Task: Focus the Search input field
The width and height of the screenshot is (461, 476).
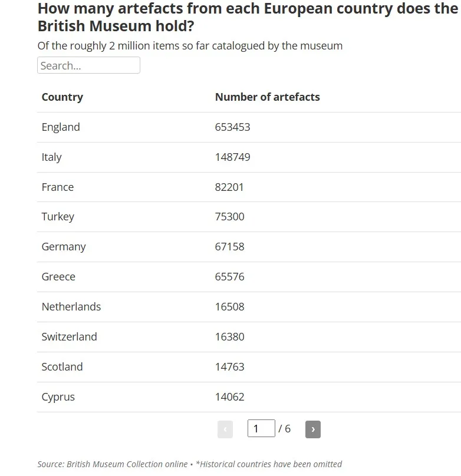Action: (88, 65)
